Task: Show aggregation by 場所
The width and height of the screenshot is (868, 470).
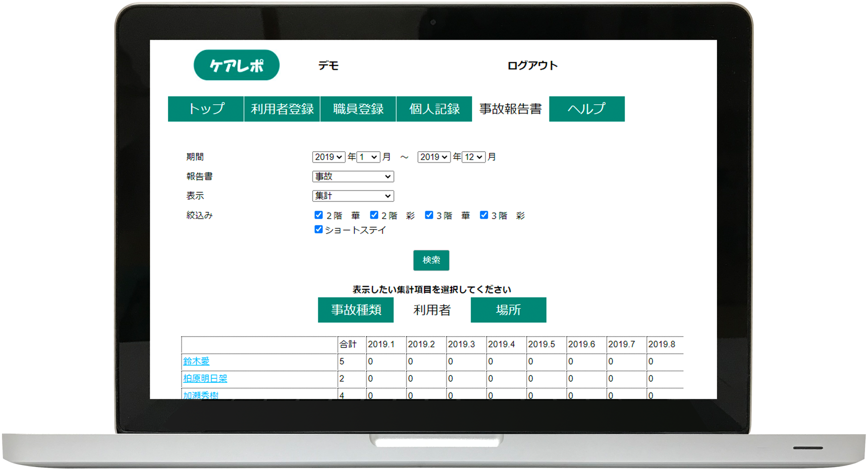Action: (x=508, y=310)
